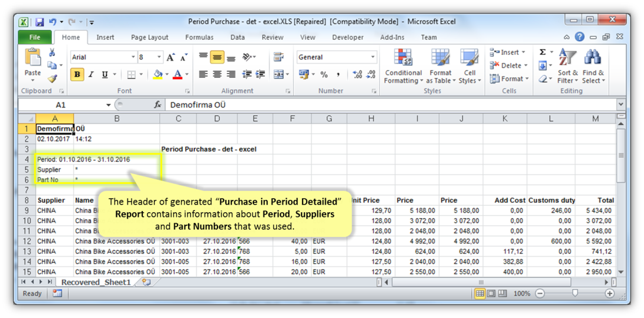Toggle middle vertical align

(217, 57)
